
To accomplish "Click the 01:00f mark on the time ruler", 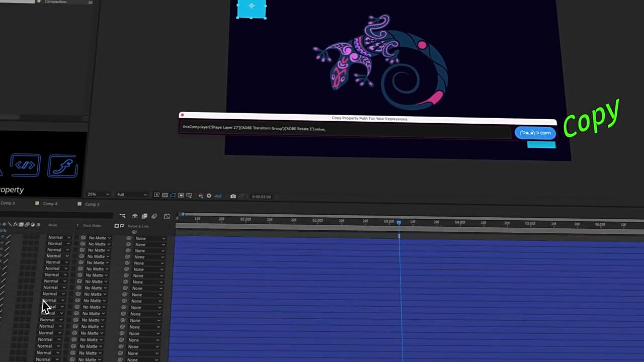I will pos(246,219).
